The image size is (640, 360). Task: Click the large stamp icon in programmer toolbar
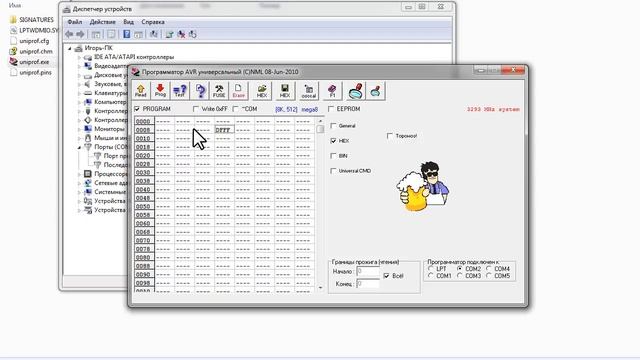356,91
